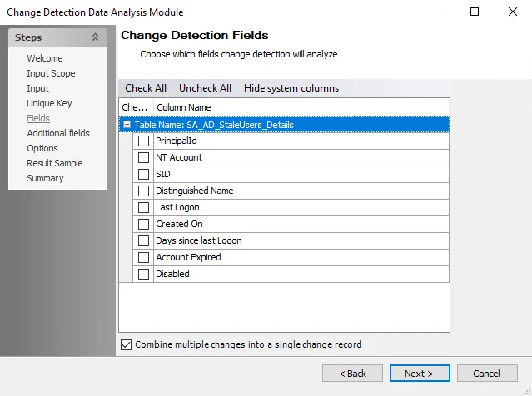Screen dimensions: 532x396
Task: Select the Table Name: SA_AD_StaleUsers_Details row
Action: [285, 125]
